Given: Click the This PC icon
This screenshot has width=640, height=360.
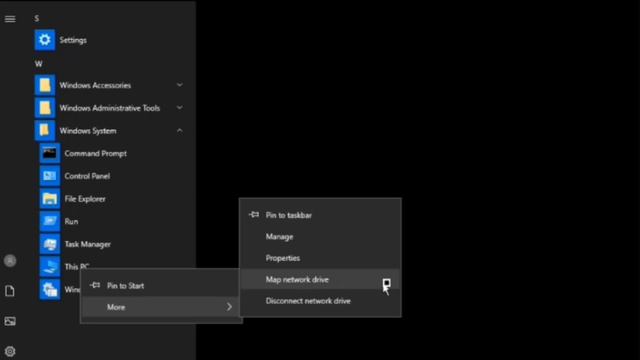Looking at the screenshot, I should coord(50,267).
